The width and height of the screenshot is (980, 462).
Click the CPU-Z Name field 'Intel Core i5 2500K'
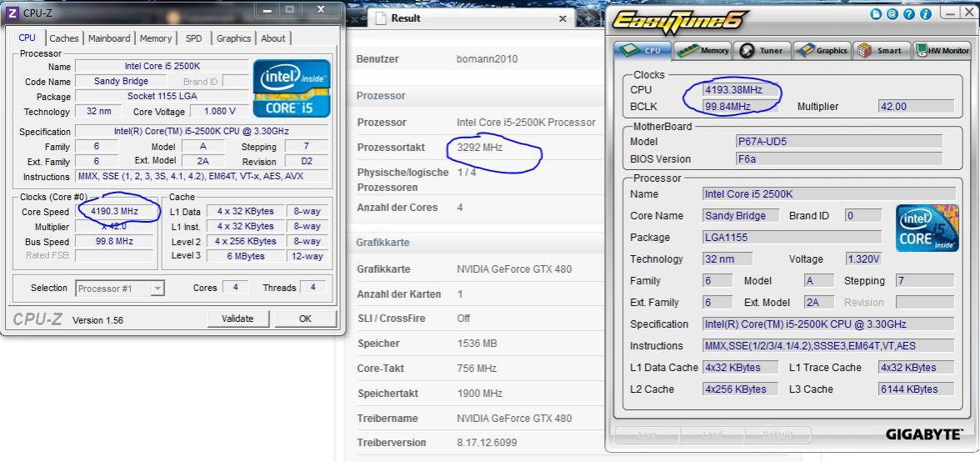[162, 66]
